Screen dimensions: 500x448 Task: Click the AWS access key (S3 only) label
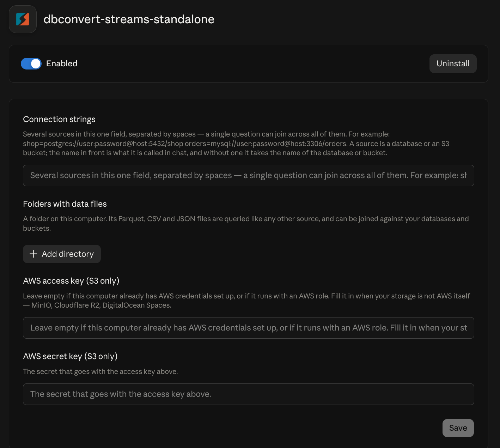pos(71,281)
